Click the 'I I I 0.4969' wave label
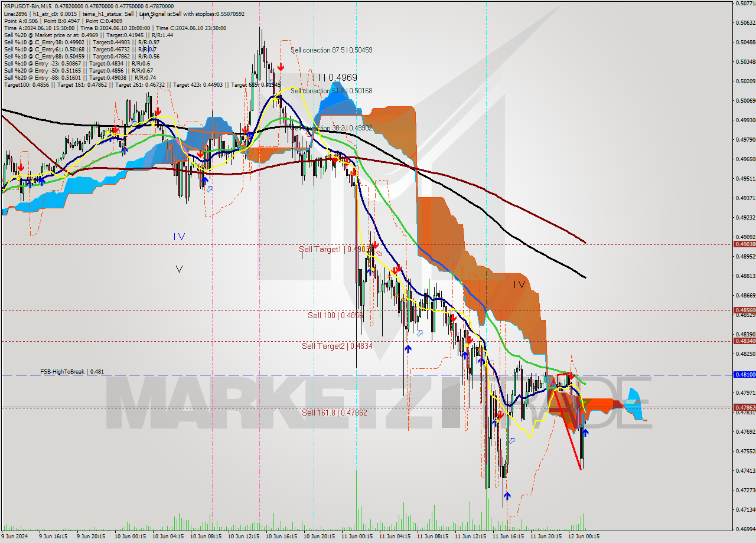756x543 pixels. click(x=335, y=77)
